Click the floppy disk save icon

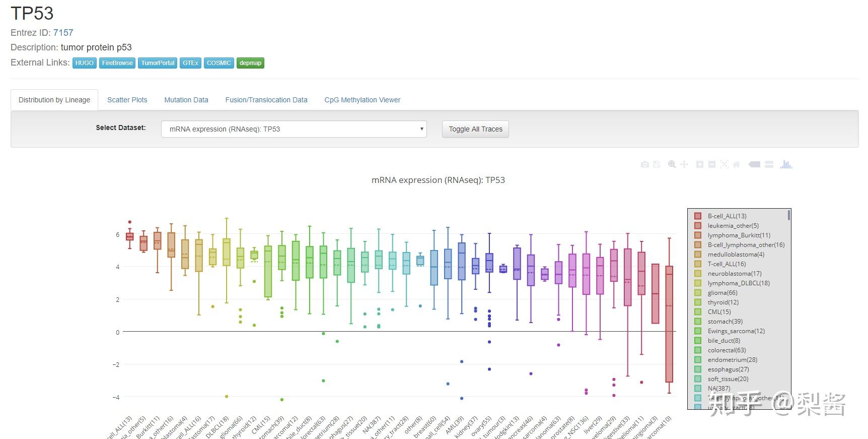point(657,164)
